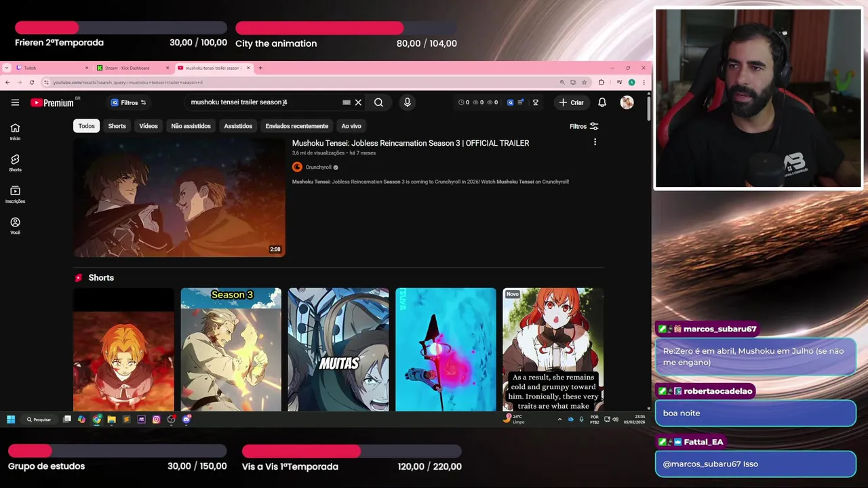Open the on-screen keyboard icon in search

[347, 102]
